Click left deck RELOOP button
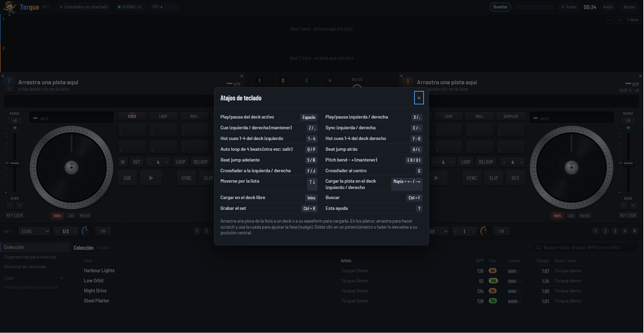Viewport: 644px width, 333px height. [x=201, y=162]
